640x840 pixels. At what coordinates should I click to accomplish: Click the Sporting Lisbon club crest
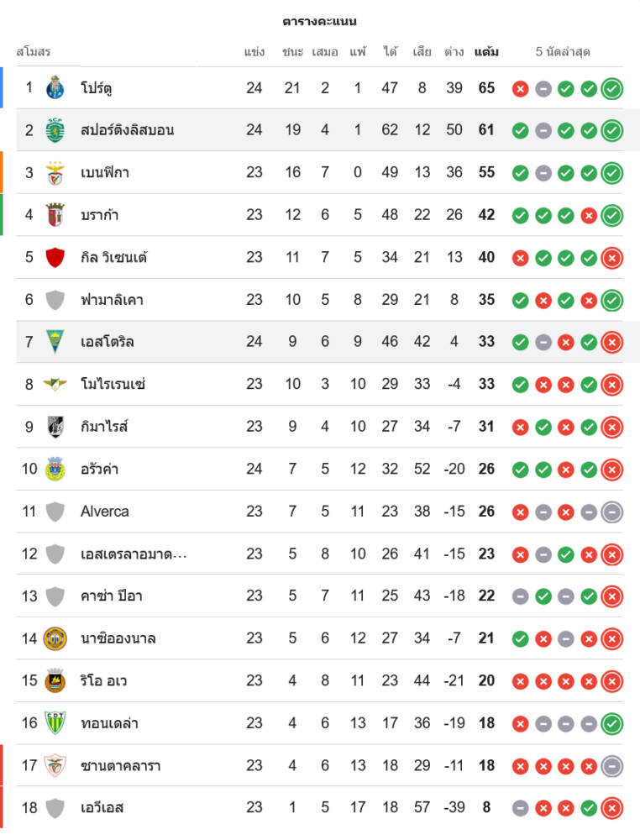(x=55, y=130)
